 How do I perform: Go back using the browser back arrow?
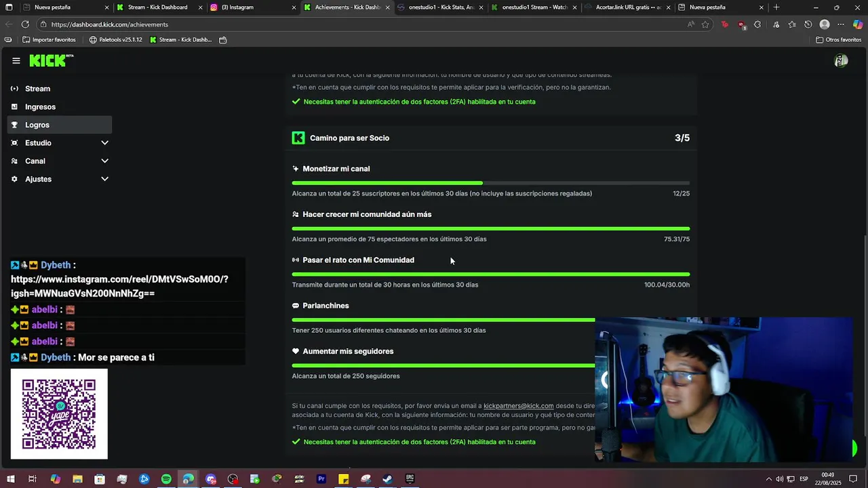[9, 24]
